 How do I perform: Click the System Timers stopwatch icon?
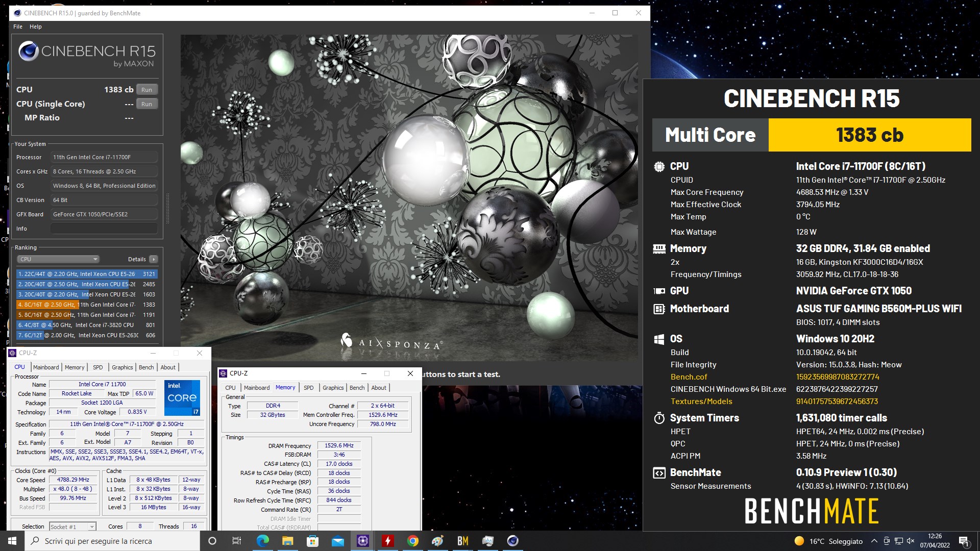[x=659, y=418]
